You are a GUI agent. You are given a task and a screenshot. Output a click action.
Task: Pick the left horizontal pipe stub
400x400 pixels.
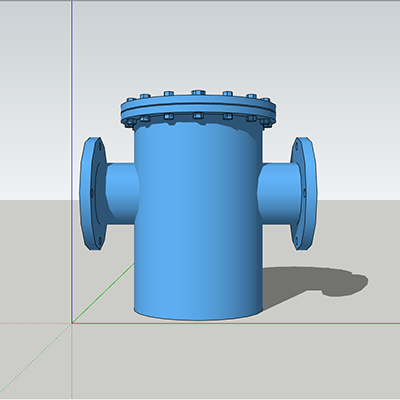tap(122, 193)
